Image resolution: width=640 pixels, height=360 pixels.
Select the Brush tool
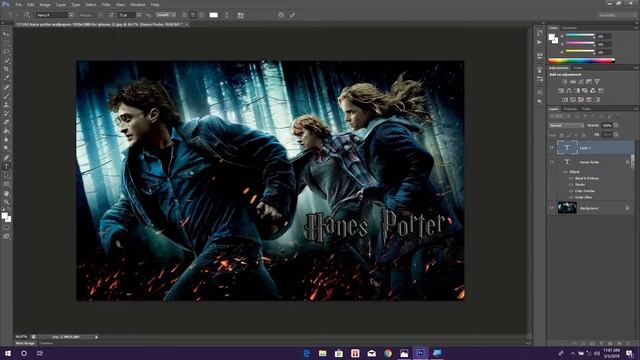tap(6, 96)
